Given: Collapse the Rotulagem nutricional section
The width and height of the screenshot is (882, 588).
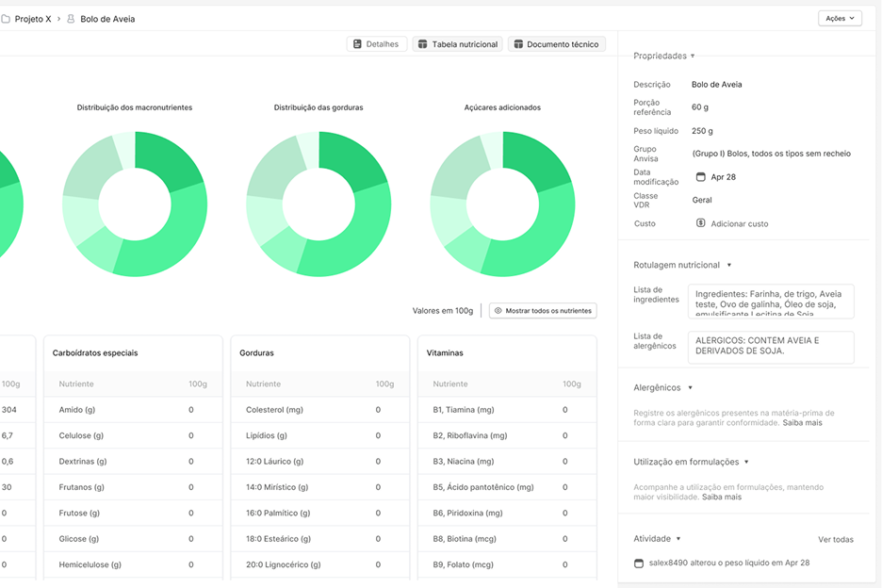Looking at the screenshot, I should (x=728, y=266).
